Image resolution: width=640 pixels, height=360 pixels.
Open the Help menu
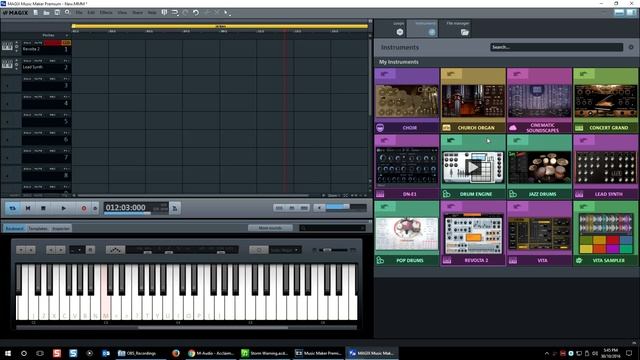point(152,13)
